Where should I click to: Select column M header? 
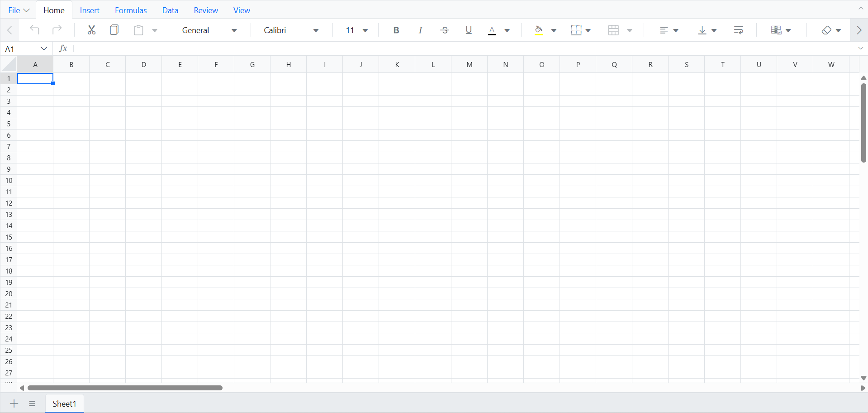pyautogui.click(x=470, y=64)
